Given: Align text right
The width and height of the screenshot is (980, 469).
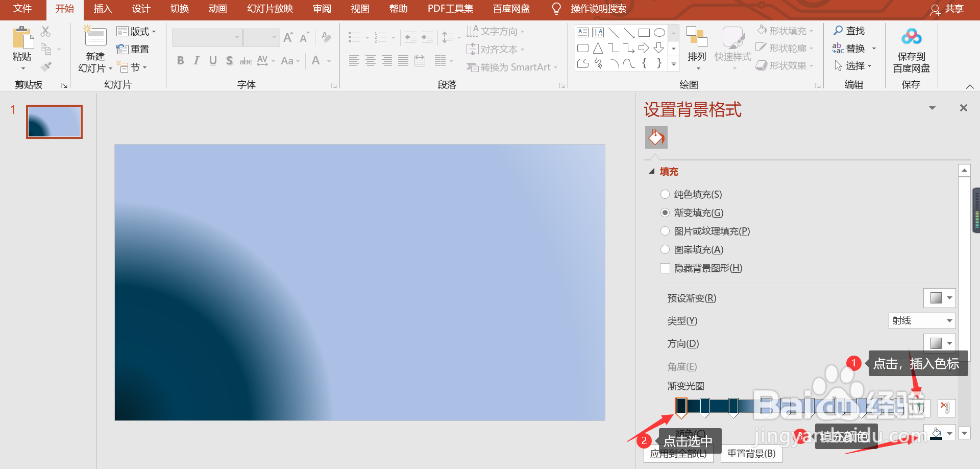Looking at the screenshot, I should pyautogui.click(x=387, y=61).
